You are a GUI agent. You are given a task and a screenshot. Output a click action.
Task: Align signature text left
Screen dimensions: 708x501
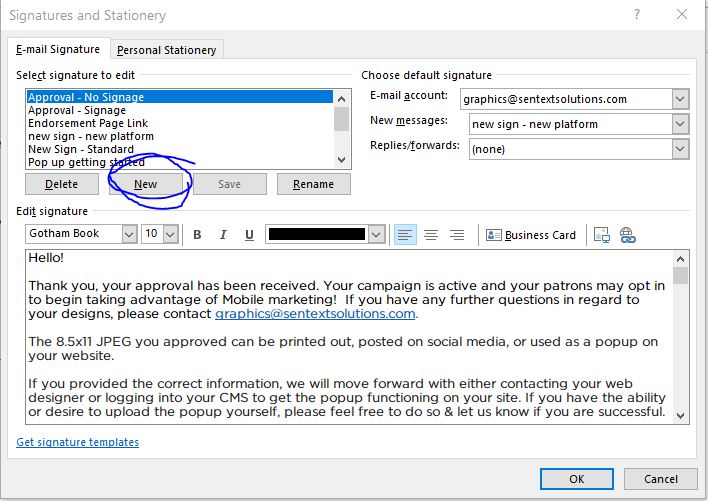pyautogui.click(x=405, y=235)
